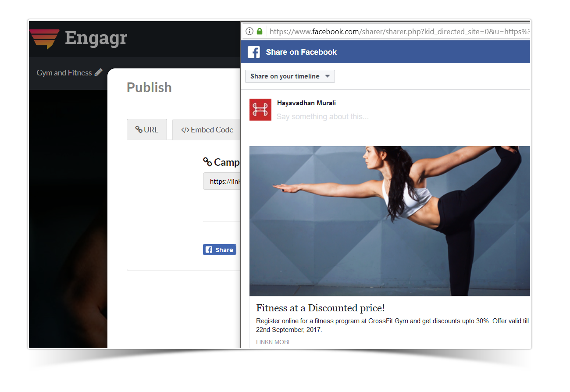
Task: Click the Publish dialog heading
Action: (149, 87)
